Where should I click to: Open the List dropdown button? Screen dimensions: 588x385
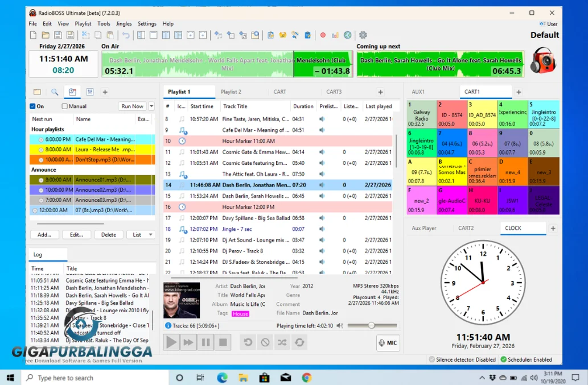pyautogui.click(x=141, y=235)
